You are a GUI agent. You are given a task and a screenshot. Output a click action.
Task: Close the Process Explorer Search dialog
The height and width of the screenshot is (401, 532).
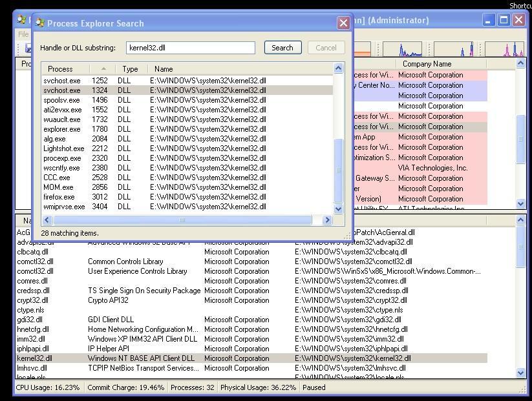(x=343, y=23)
